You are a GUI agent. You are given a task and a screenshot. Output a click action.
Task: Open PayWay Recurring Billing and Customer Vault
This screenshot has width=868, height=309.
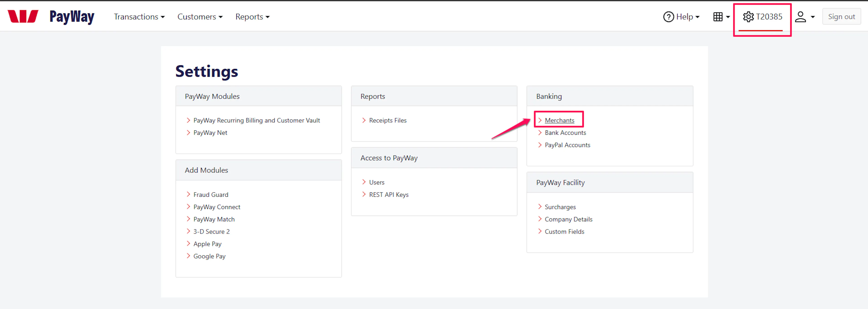(256, 120)
